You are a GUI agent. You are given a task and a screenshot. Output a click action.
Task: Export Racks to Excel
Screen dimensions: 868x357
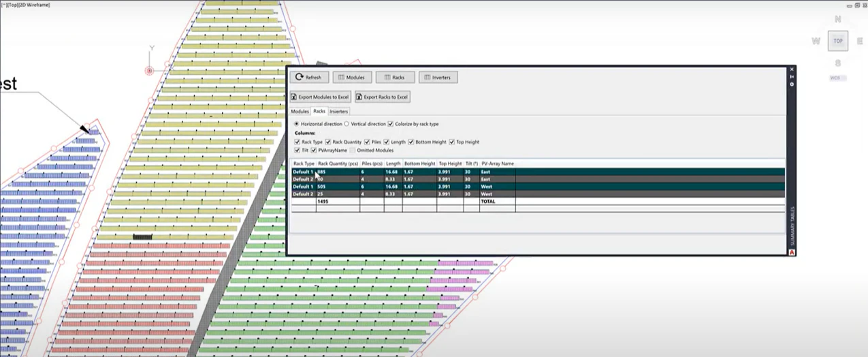[x=382, y=97]
